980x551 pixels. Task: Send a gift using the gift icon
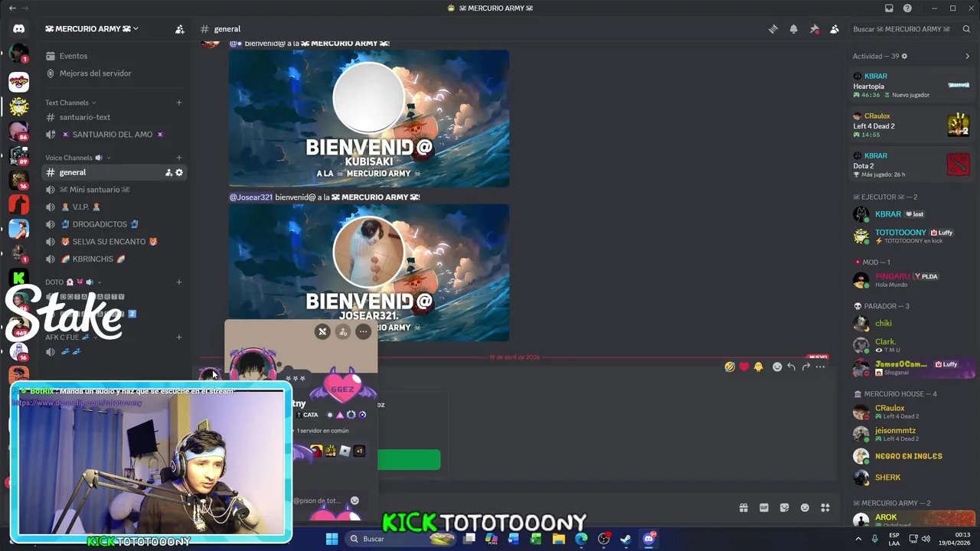(743, 507)
